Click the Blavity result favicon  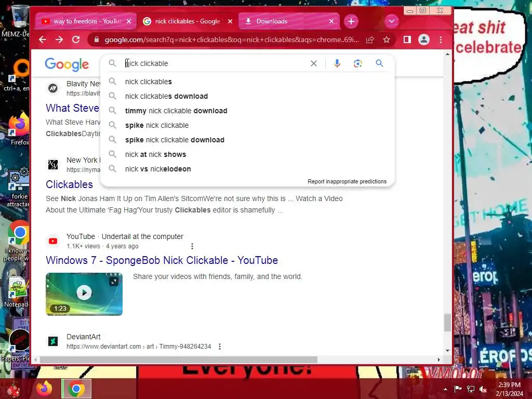coord(53,88)
